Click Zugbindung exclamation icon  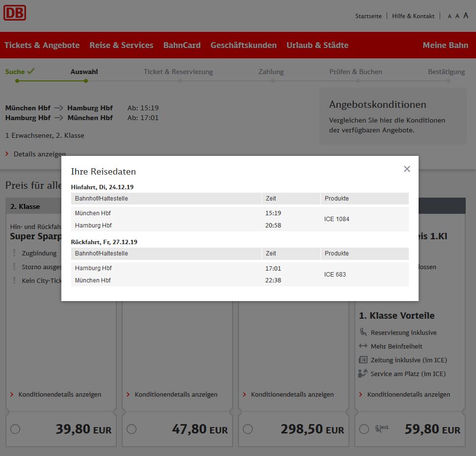click(x=14, y=253)
